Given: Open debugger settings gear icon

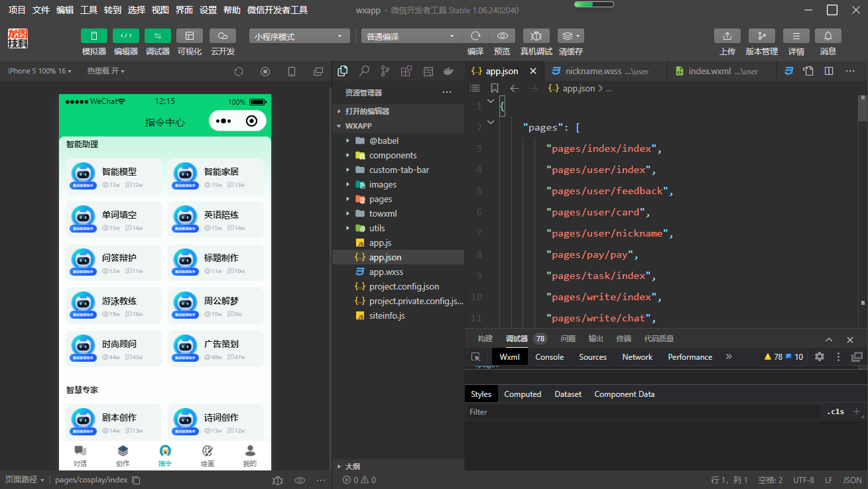Looking at the screenshot, I should pos(820,356).
